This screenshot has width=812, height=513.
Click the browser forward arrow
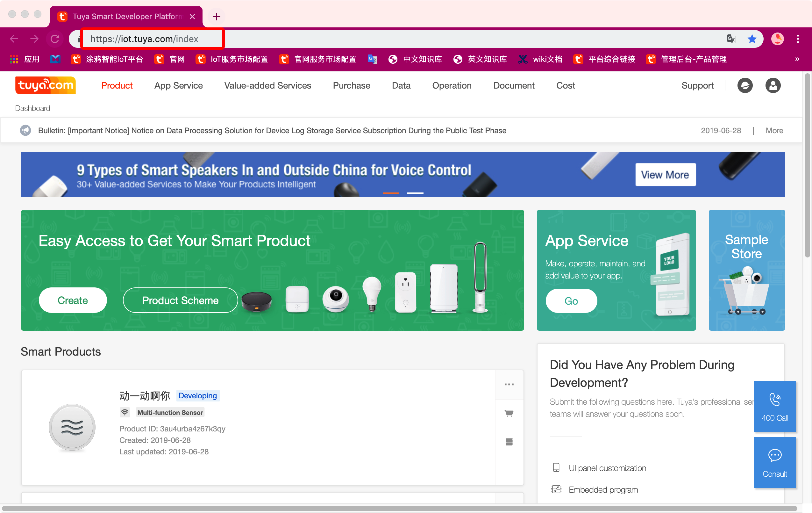click(x=34, y=39)
